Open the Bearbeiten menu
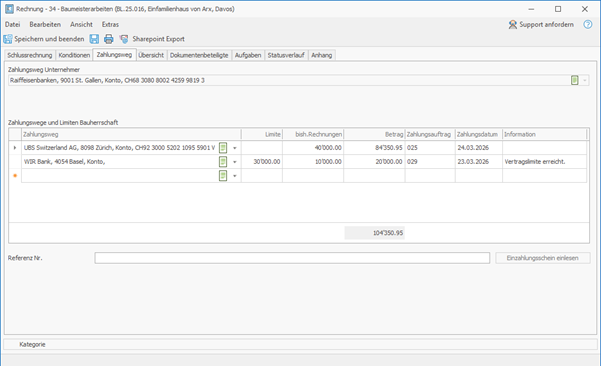This screenshot has width=601, height=366. pyautogui.click(x=45, y=25)
